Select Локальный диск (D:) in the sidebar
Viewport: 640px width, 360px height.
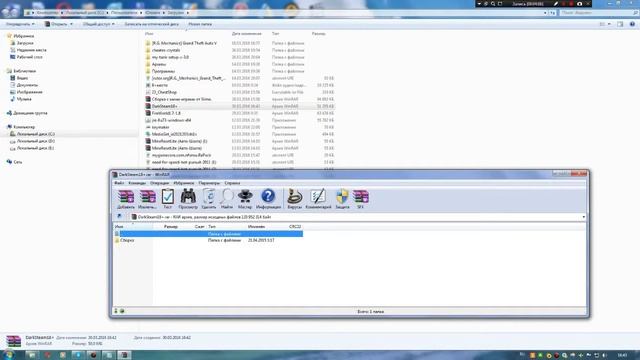pos(36,141)
